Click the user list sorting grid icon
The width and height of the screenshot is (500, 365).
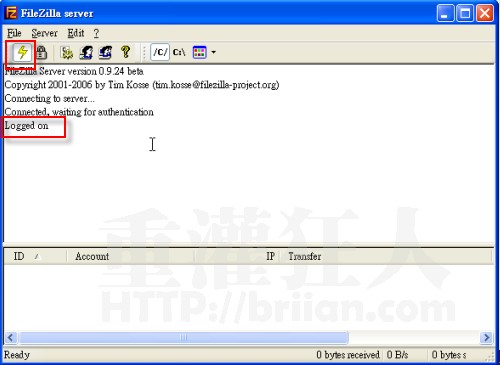click(x=199, y=52)
